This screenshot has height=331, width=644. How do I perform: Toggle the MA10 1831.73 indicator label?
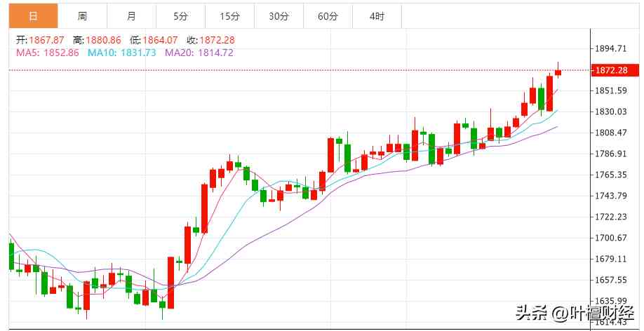121,53
